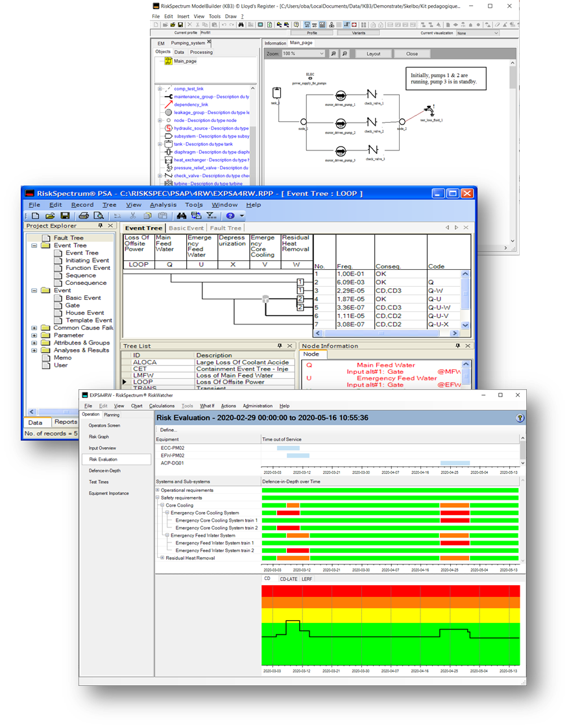Click replace/transfer icon beside binoculars in PSA toolbar

pyautogui.click(x=197, y=216)
